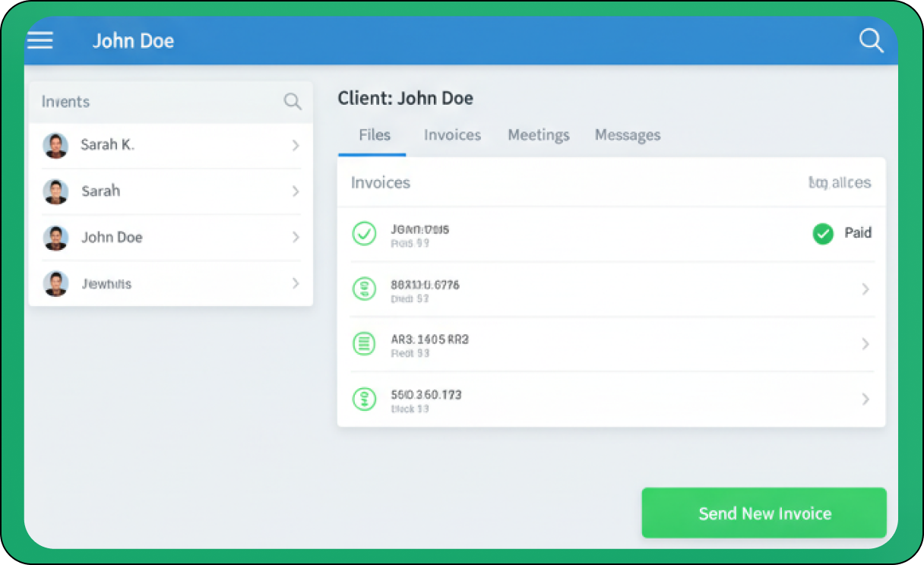Expand invoice 560.360.173 chevron arrow
Screen dimensions: 924x565
click(x=865, y=399)
